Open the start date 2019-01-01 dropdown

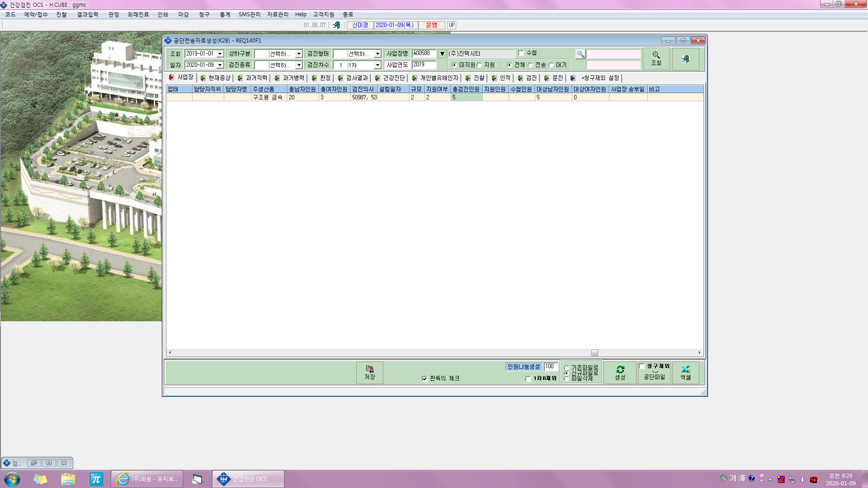click(x=220, y=54)
